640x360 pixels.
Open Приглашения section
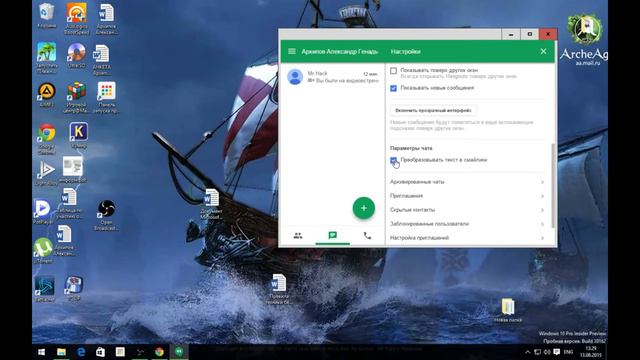pyautogui.click(x=467, y=196)
